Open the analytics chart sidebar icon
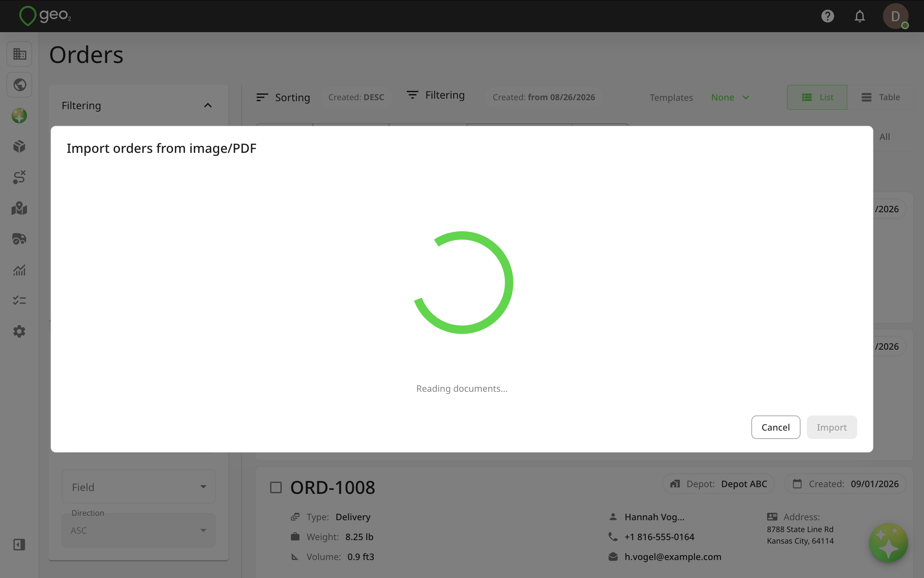 click(20, 270)
